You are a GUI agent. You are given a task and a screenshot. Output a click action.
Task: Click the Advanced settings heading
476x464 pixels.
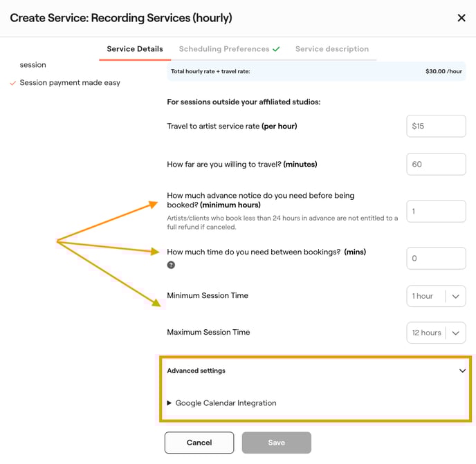pyautogui.click(x=196, y=371)
